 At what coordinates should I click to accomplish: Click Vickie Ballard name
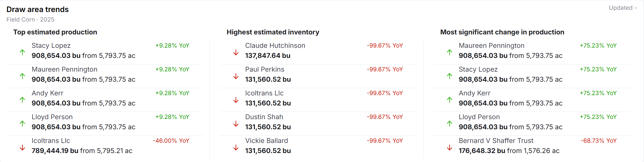(266, 141)
